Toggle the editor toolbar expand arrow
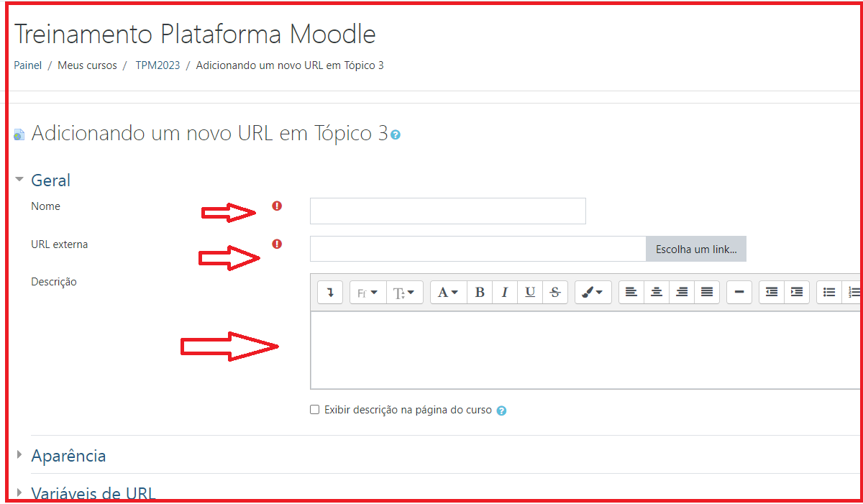 [x=330, y=293]
